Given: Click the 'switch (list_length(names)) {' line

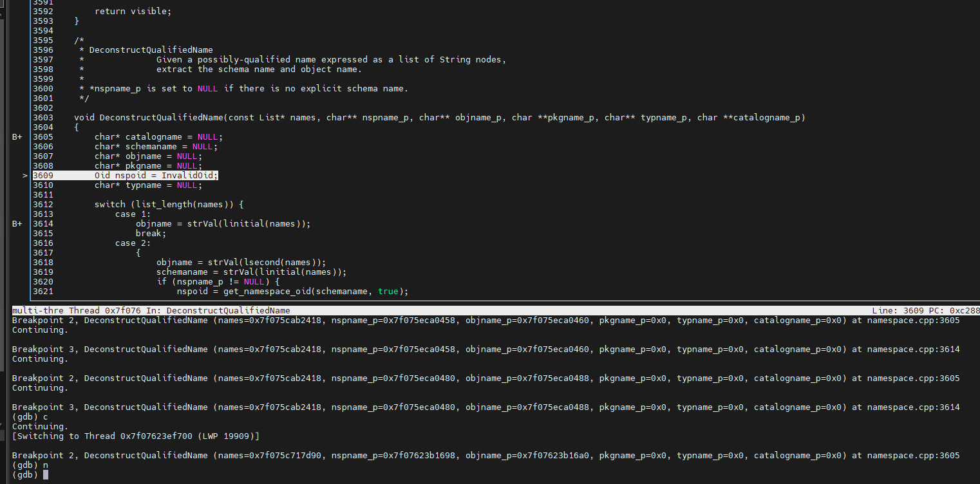Looking at the screenshot, I should (x=169, y=205).
